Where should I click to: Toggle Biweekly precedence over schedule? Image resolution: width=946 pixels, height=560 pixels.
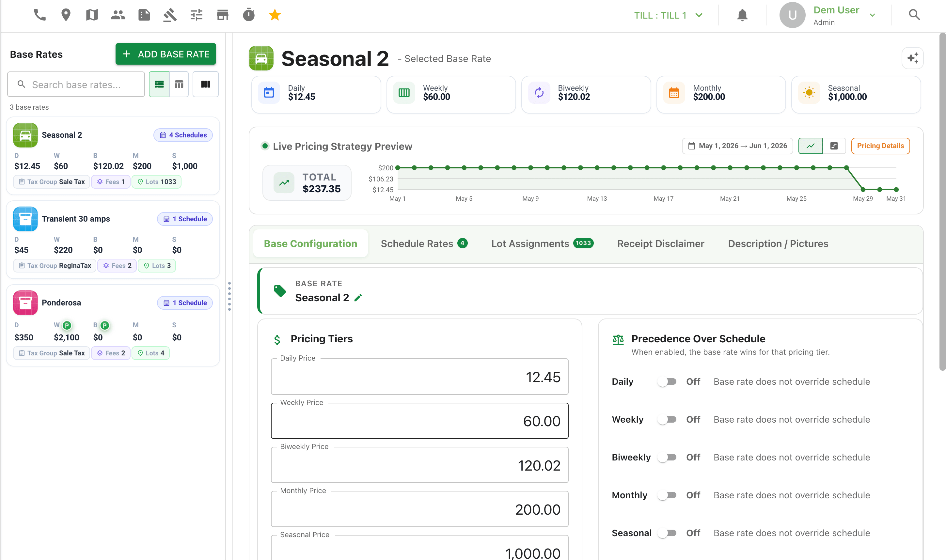pyautogui.click(x=667, y=457)
